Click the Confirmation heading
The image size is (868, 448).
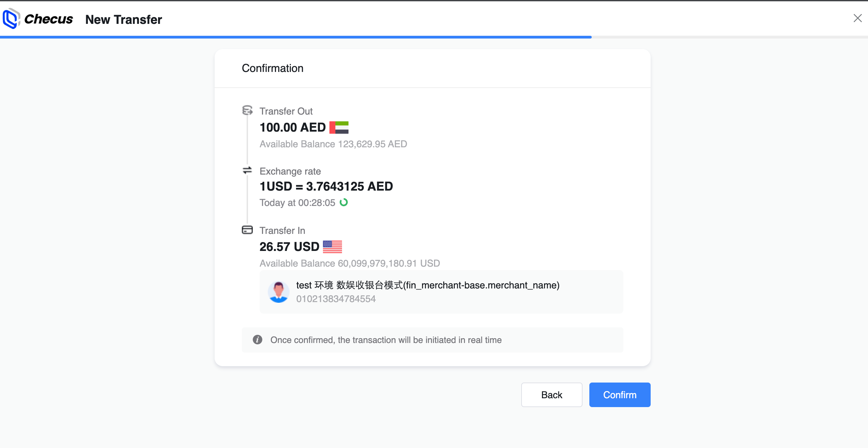tap(273, 68)
